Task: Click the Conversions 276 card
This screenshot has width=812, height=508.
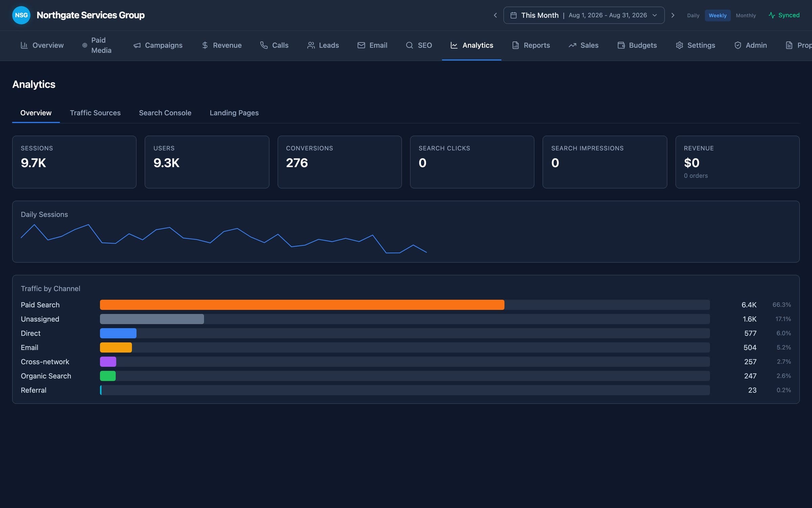Action: coord(339,162)
